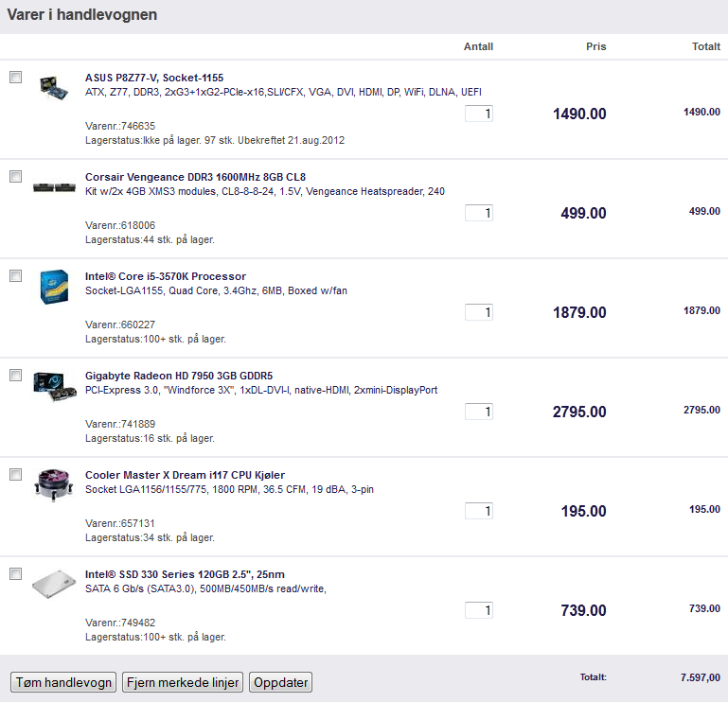The width and height of the screenshot is (728, 702).
Task: Select the Gigabyte Radeon HD 7950 checkbox
Action: point(16,375)
